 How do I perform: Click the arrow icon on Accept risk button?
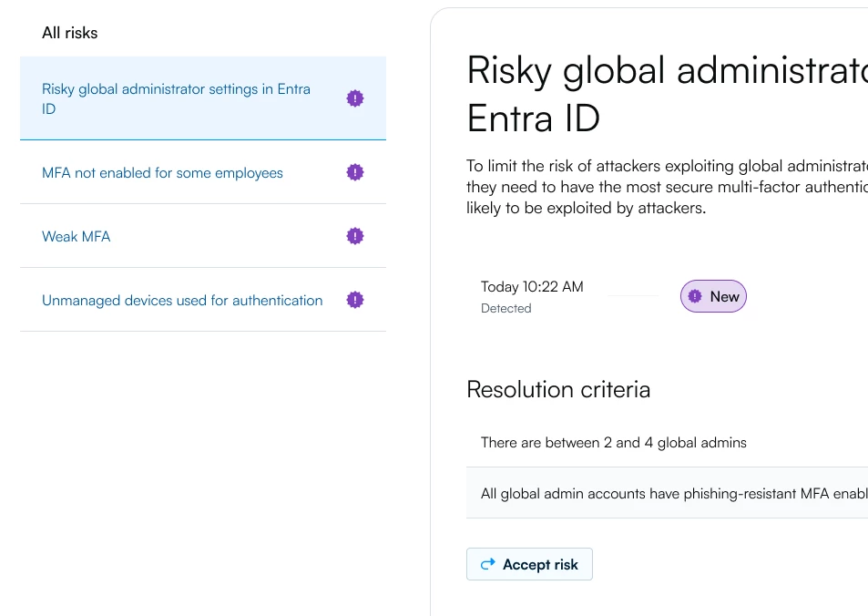pos(487,564)
